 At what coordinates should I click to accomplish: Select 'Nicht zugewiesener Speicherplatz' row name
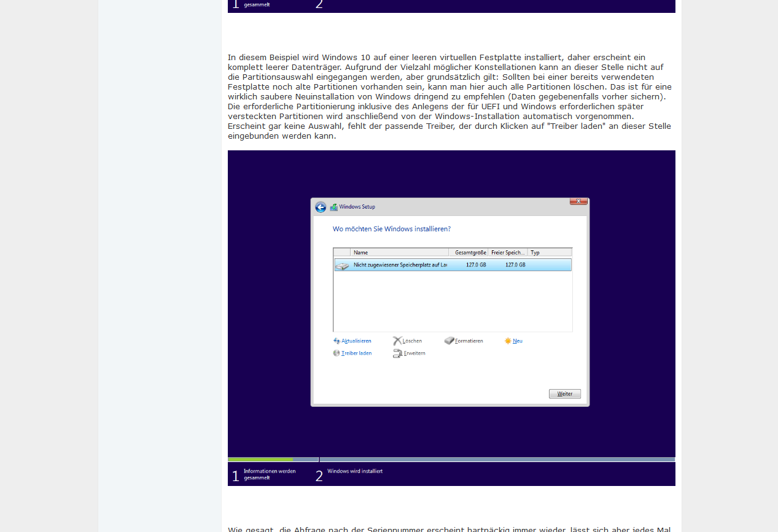pyautogui.click(x=400, y=264)
